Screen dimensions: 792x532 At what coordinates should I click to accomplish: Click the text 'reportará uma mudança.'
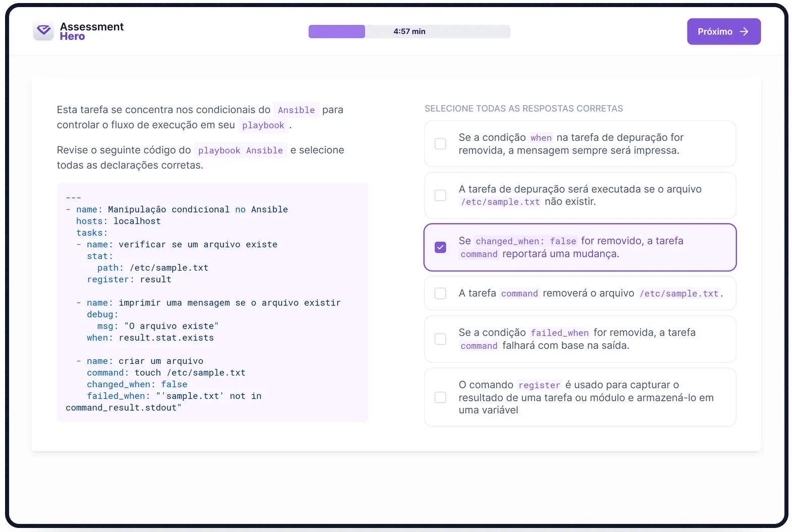coord(561,254)
